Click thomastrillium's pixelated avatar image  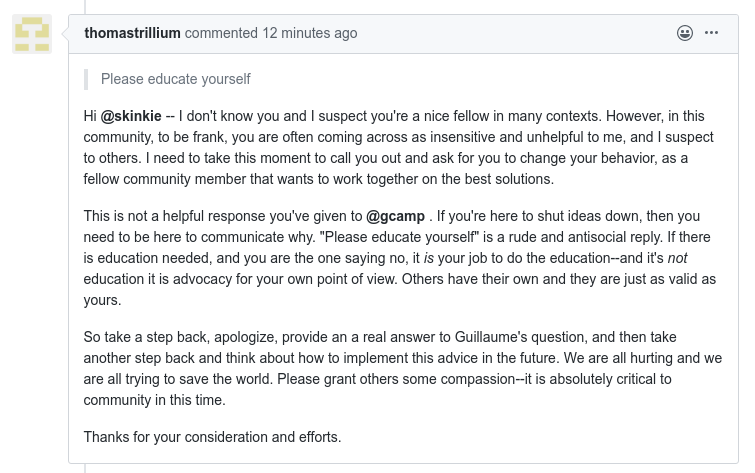tap(32, 34)
